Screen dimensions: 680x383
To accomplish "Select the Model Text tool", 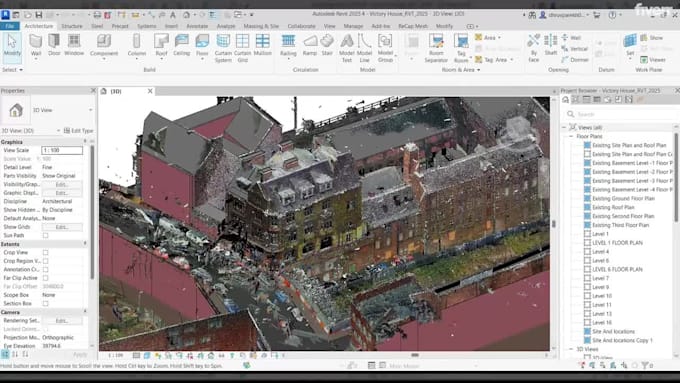I will 347,48.
